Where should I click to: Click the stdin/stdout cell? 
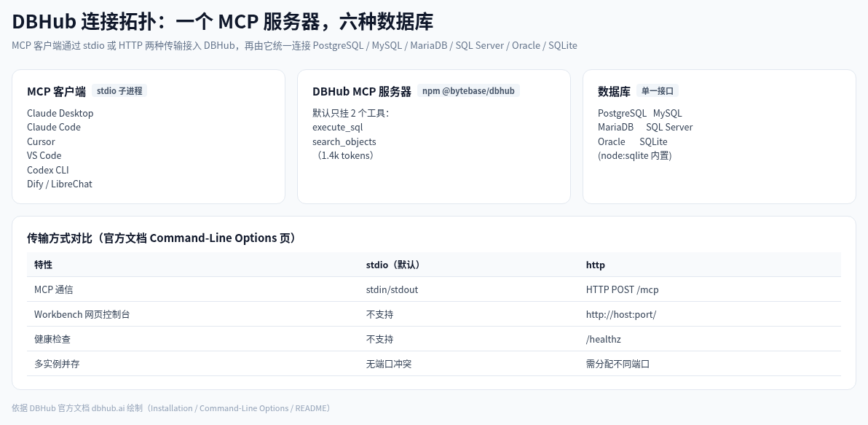(x=392, y=289)
